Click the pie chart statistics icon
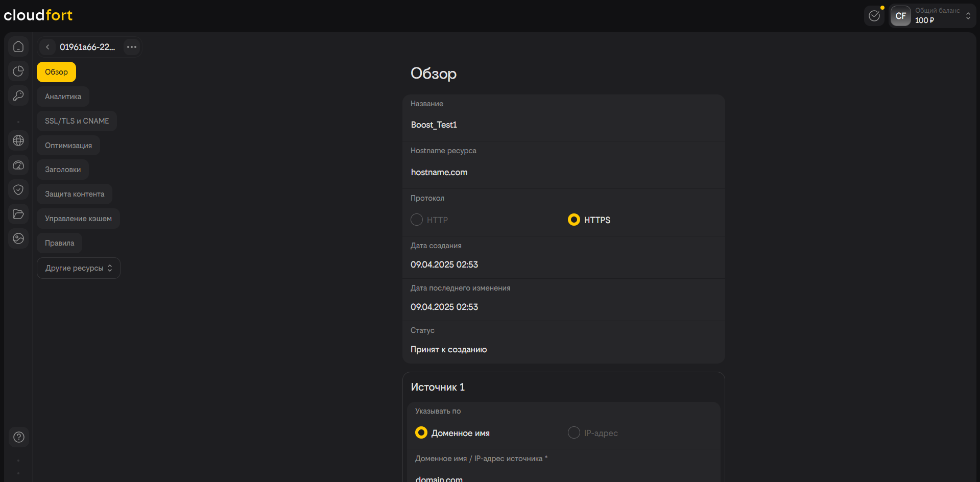 click(x=18, y=71)
